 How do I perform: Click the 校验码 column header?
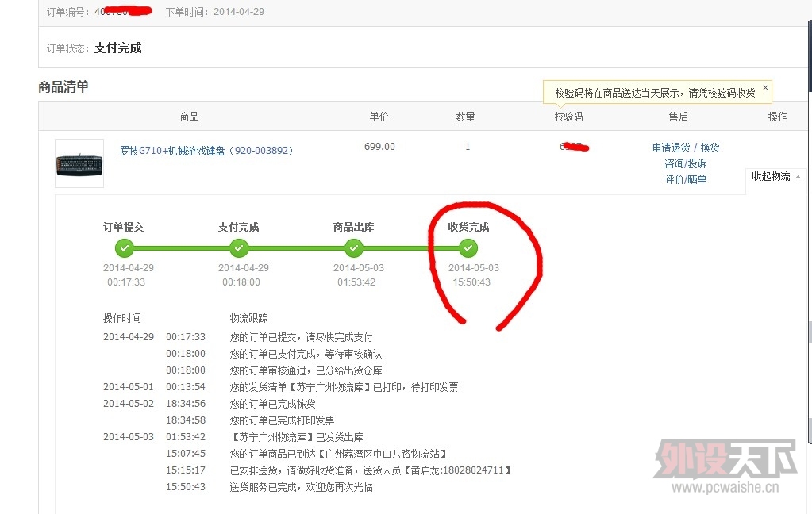pos(568,117)
